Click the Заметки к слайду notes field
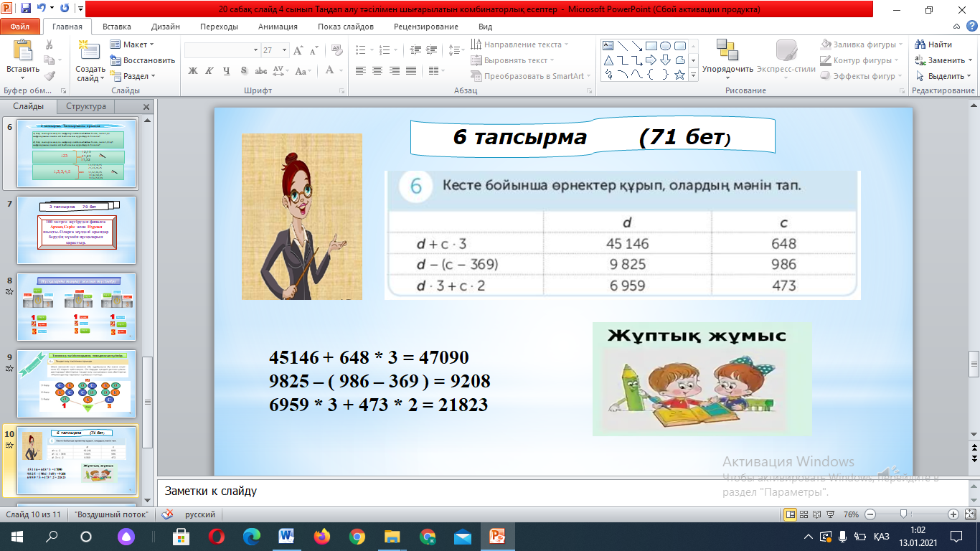This screenshot has height=551, width=980. (x=563, y=491)
